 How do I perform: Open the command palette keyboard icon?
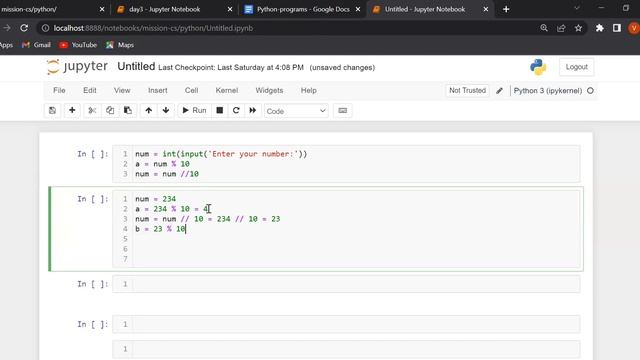click(342, 111)
